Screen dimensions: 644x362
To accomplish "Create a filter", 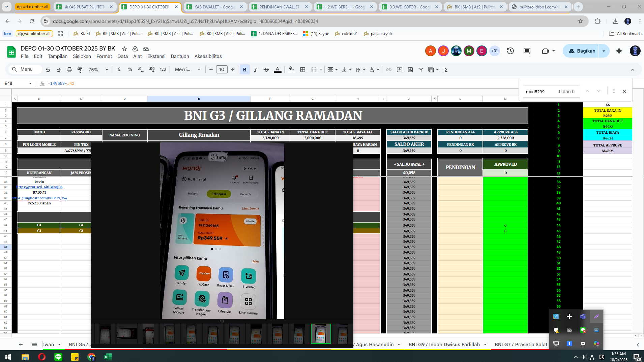I will pyautogui.click(x=421, y=70).
